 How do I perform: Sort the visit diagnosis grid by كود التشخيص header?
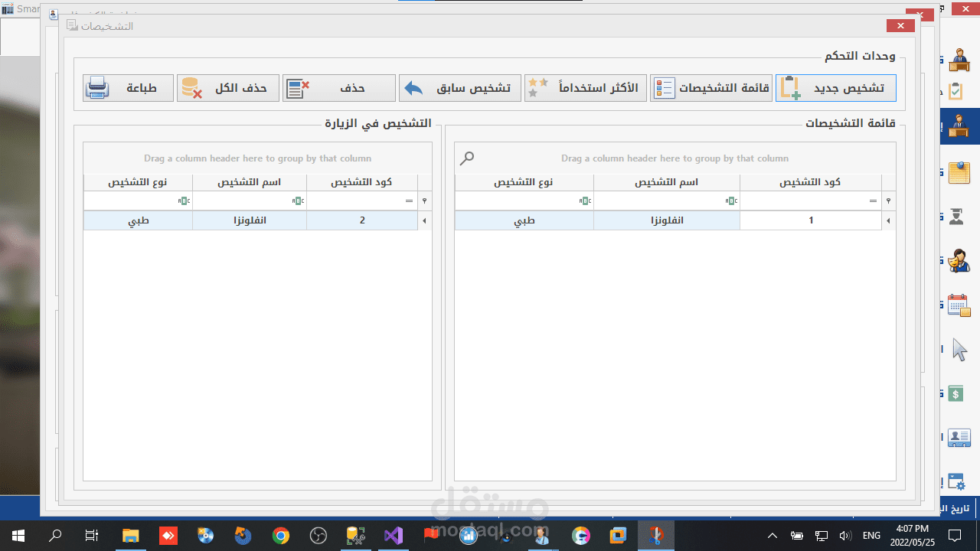(x=362, y=182)
